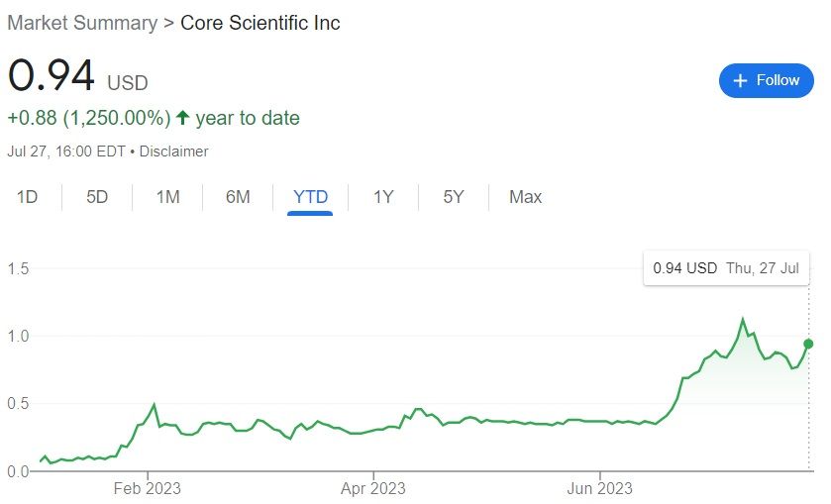Click the Apr 2023 axis label
The height and width of the screenshot is (504, 831).
tap(372, 488)
